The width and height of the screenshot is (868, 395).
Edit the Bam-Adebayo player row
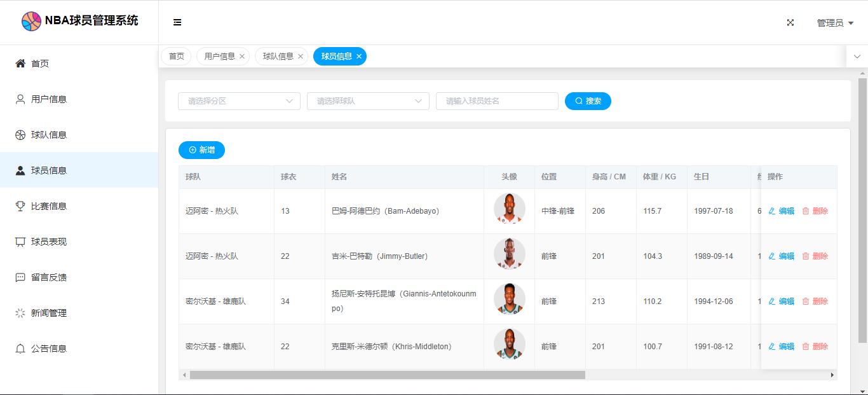[781, 211]
